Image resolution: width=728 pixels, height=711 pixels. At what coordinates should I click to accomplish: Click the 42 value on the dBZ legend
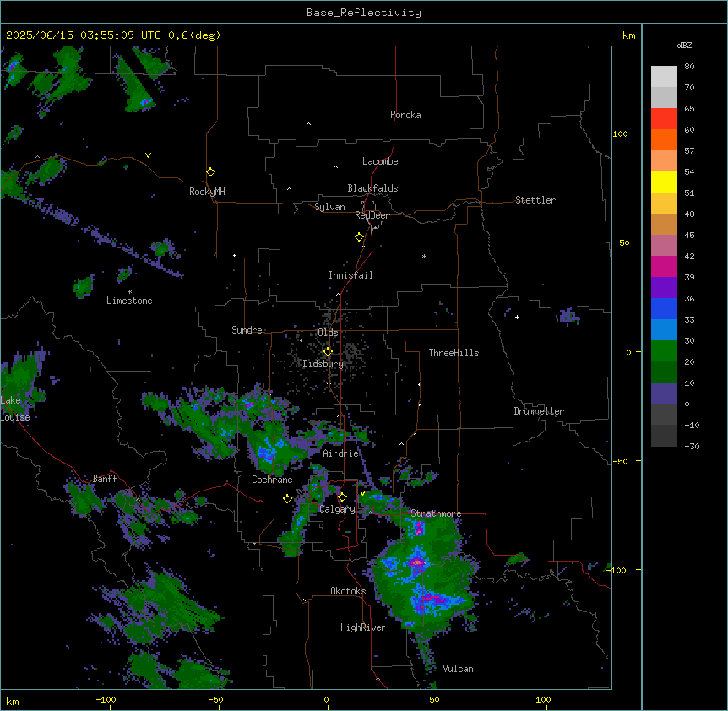click(689, 256)
